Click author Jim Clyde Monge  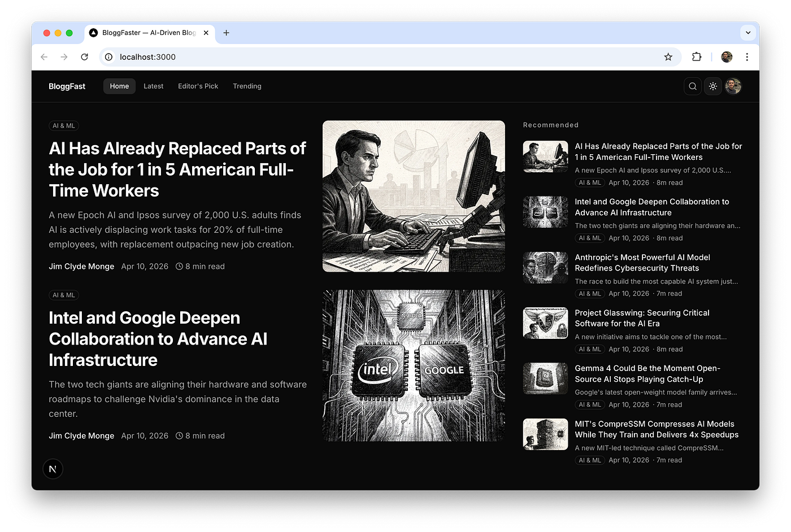(81, 266)
